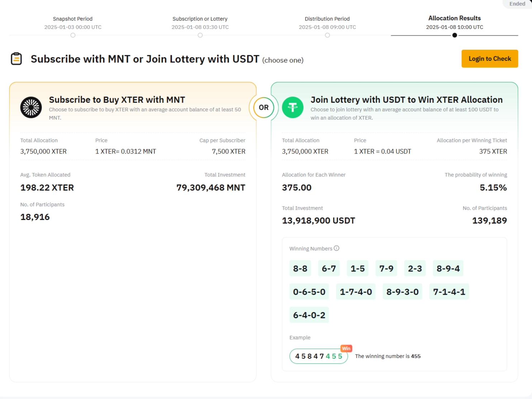Click the Ended status badge
Screen dimensions: 532x399
517,4
